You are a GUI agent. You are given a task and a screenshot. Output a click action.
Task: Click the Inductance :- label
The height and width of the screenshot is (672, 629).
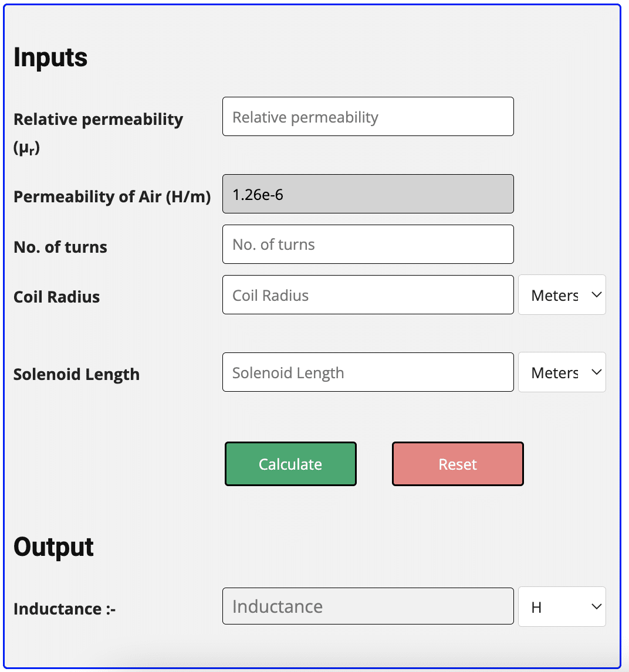point(63,609)
